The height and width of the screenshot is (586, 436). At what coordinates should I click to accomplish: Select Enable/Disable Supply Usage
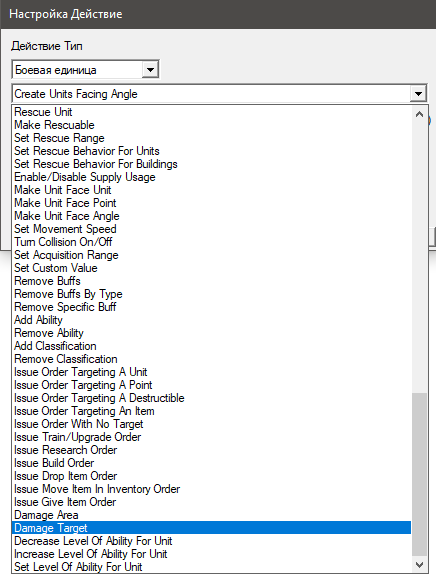[x=211, y=177]
